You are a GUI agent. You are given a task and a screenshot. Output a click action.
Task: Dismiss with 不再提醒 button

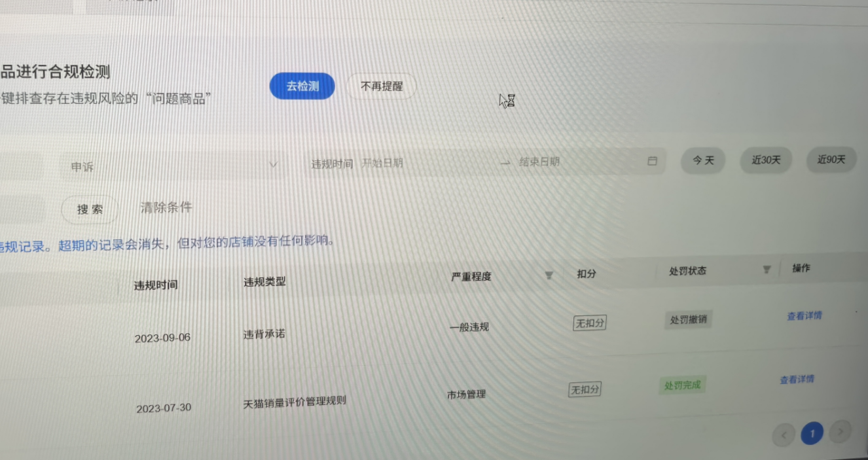tap(382, 86)
